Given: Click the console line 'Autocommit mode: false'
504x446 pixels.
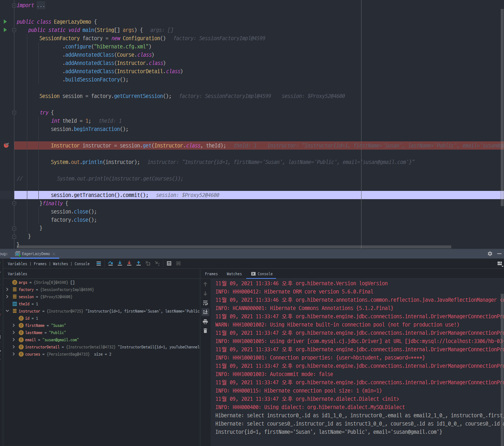Looking at the screenshot, I should click(x=274, y=374).
